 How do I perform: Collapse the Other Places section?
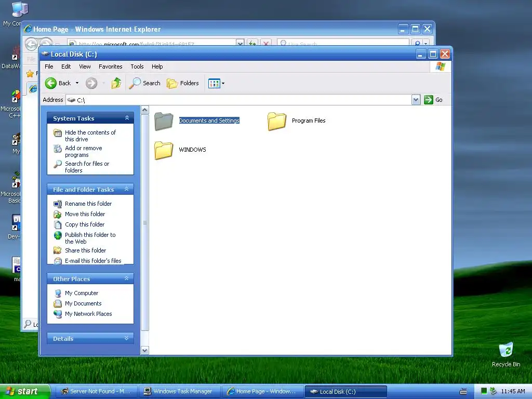127,278
